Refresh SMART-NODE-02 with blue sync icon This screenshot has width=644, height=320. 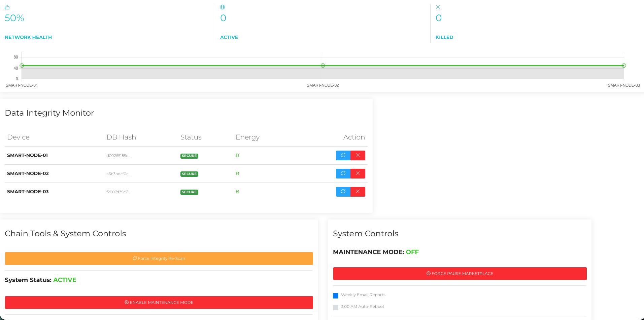point(343,173)
